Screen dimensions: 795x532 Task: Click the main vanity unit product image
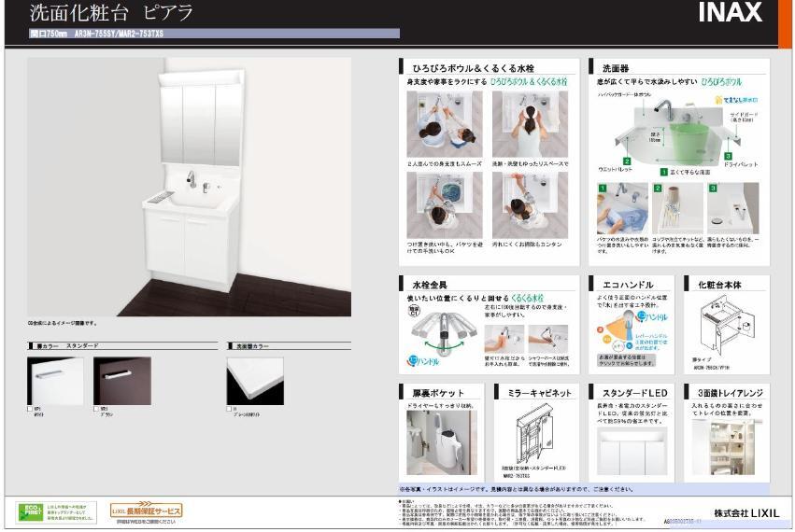[x=189, y=187]
